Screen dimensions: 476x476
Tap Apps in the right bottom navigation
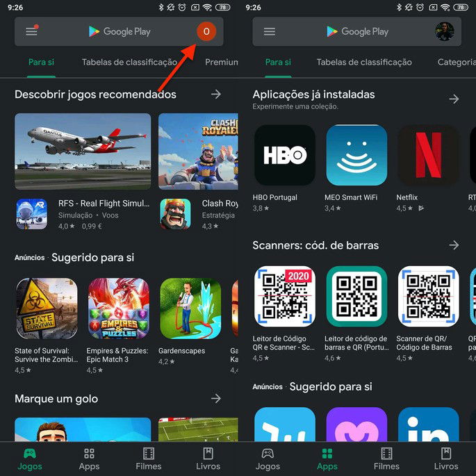click(x=327, y=459)
